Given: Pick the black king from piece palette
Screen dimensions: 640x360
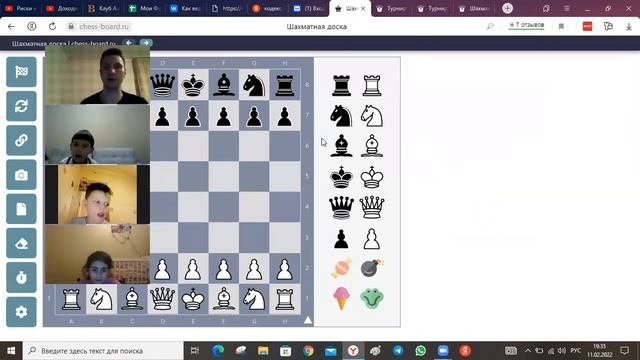Looking at the screenshot, I should coord(341,177).
